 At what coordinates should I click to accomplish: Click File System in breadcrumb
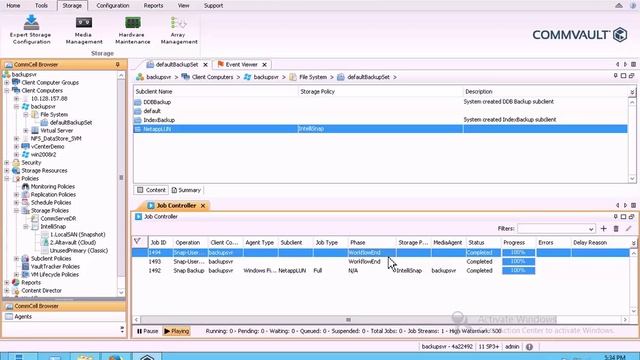[x=313, y=77]
